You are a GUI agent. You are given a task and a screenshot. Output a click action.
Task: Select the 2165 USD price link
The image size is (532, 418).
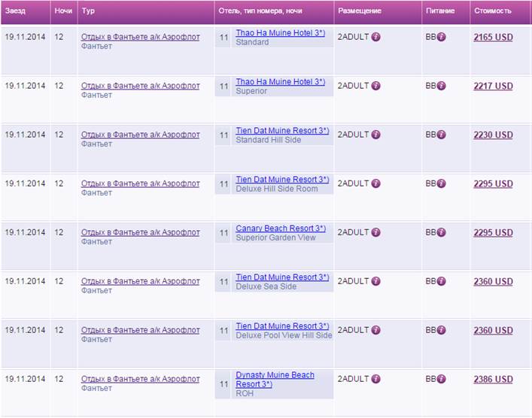coord(493,37)
